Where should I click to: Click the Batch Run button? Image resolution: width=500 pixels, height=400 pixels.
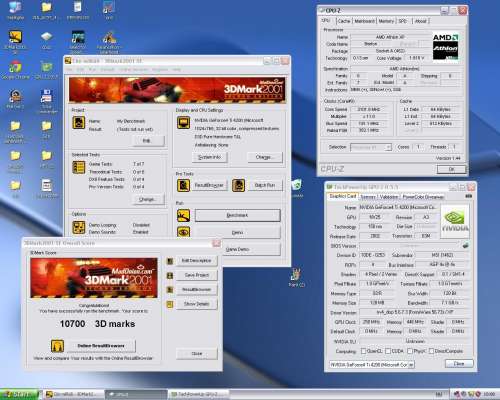[x=265, y=185]
